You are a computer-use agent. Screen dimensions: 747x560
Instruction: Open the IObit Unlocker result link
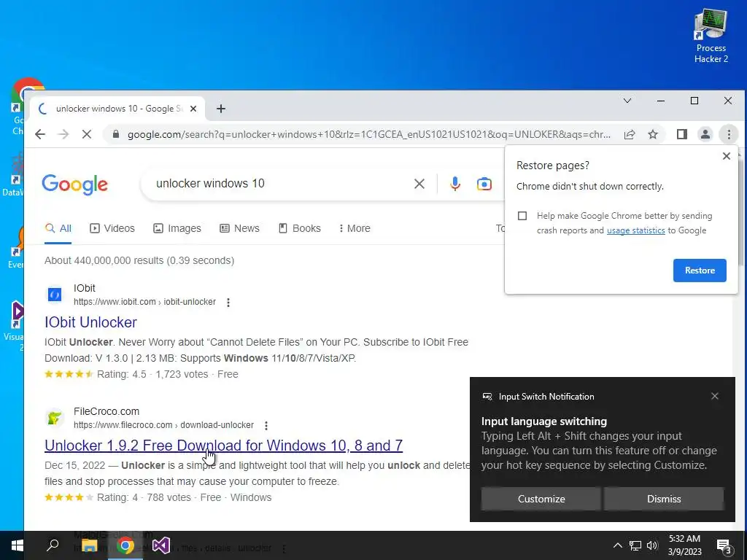(90, 322)
